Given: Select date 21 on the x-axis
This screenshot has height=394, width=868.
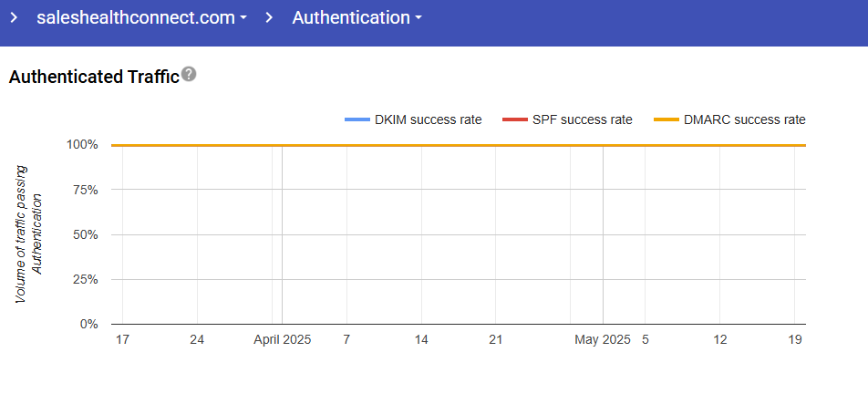Looking at the screenshot, I should point(496,339).
